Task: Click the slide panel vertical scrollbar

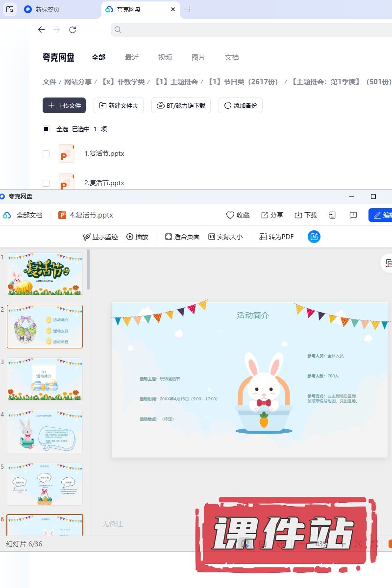Action: click(88, 269)
